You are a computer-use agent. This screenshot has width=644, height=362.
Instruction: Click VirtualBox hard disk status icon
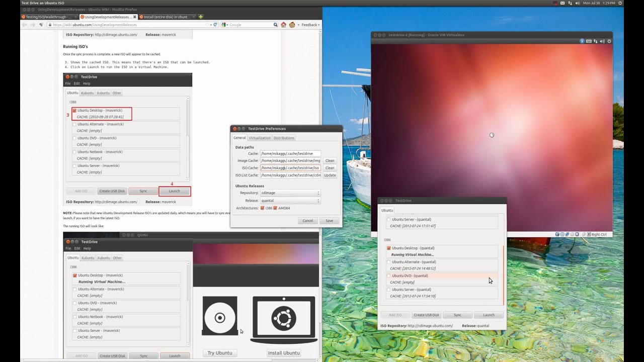[x=558, y=234]
